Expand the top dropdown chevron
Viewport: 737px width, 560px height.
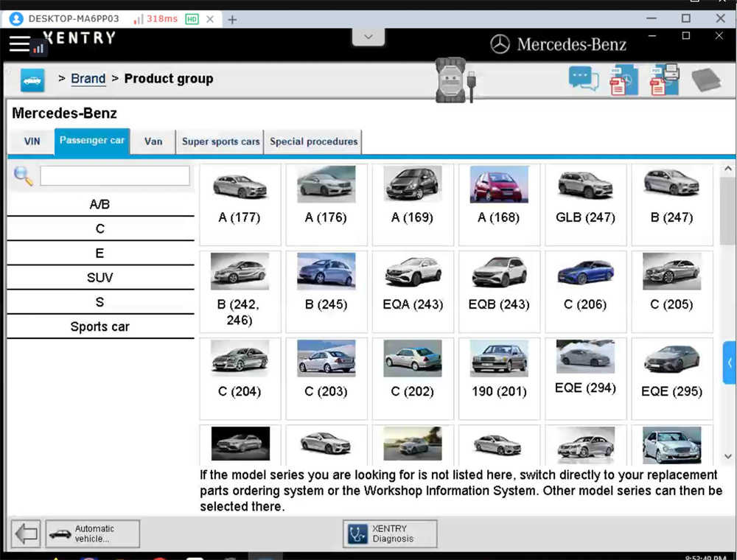click(x=368, y=36)
